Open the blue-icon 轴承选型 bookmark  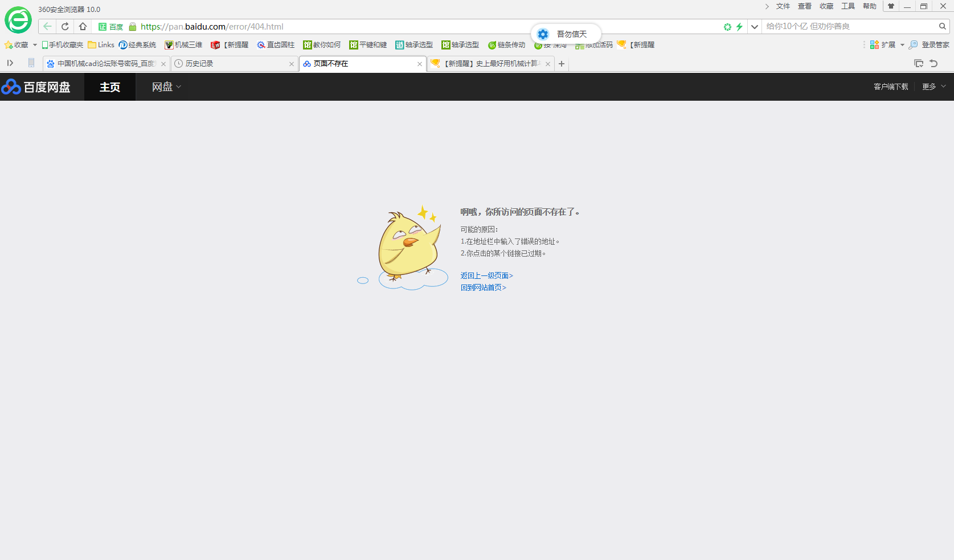tap(414, 45)
